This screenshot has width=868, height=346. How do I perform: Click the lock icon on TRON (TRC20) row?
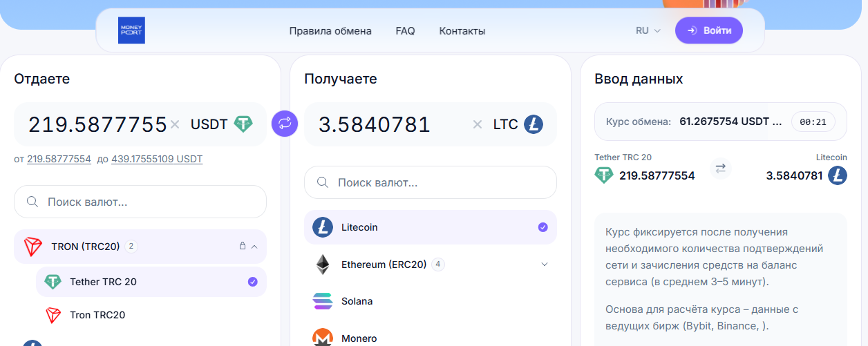[242, 246]
